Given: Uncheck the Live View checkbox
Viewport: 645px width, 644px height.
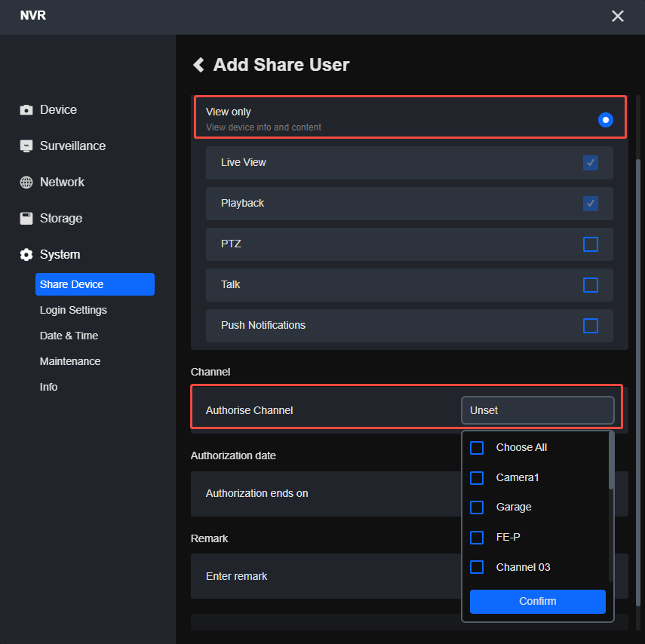Looking at the screenshot, I should 590,162.
